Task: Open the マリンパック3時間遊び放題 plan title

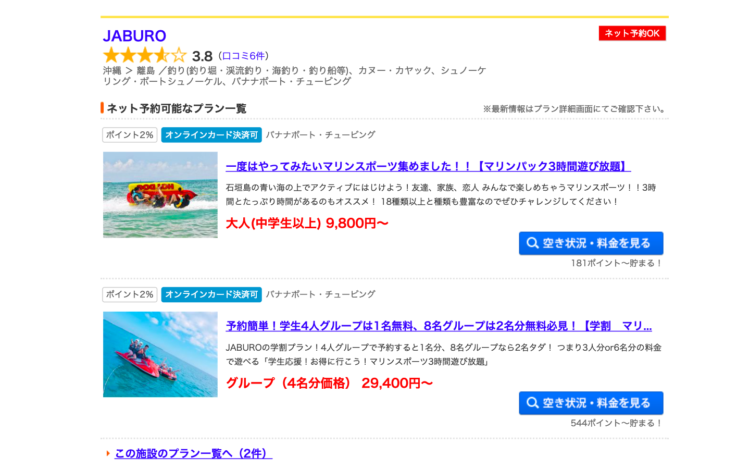Action: tap(428, 166)
